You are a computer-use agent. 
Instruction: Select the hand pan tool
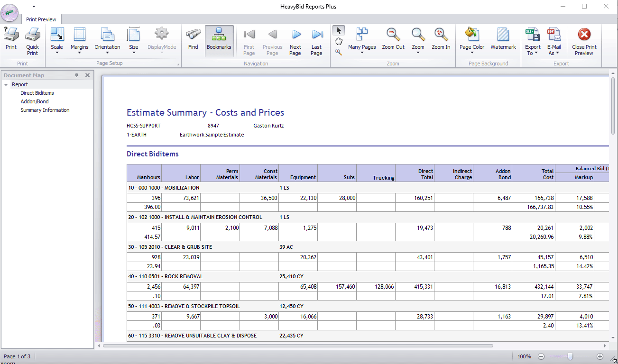(x=339, y=42)
